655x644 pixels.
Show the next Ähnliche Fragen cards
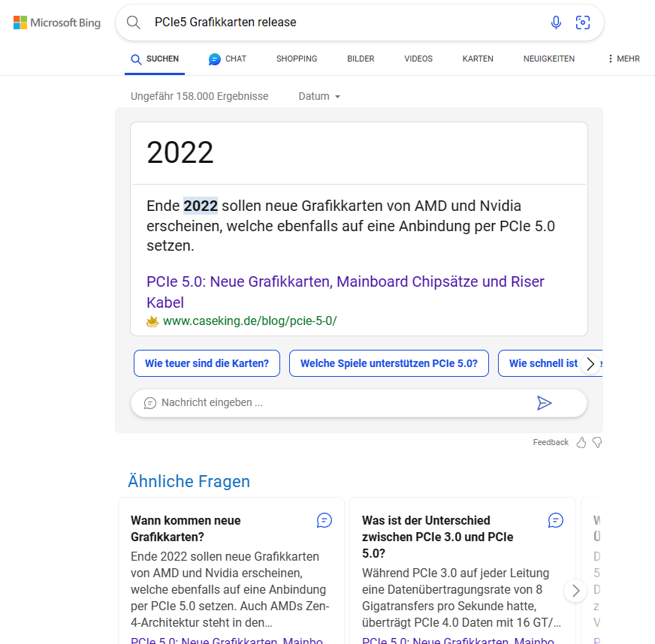575,591
